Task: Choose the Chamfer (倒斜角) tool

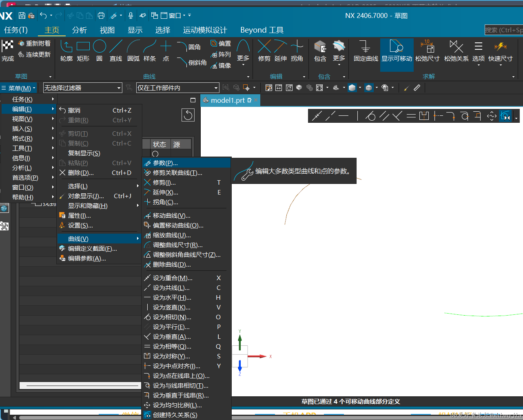Action: click(192, 62)
